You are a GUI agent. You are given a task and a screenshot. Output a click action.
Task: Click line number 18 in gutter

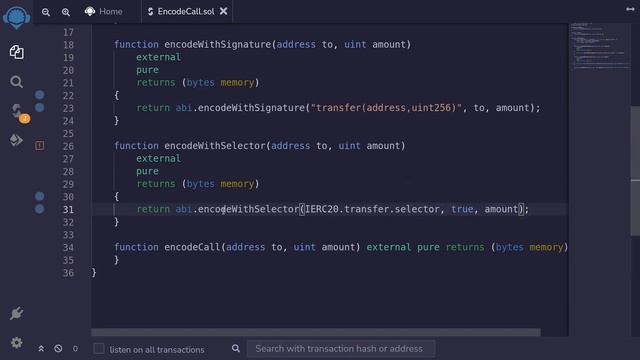69,45
